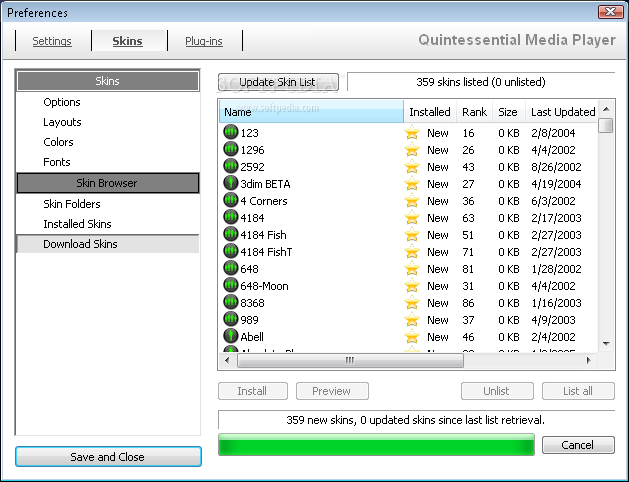Open the Installed Skins page
The width and height of the screenshot is (629, 482).
point(77,224)
